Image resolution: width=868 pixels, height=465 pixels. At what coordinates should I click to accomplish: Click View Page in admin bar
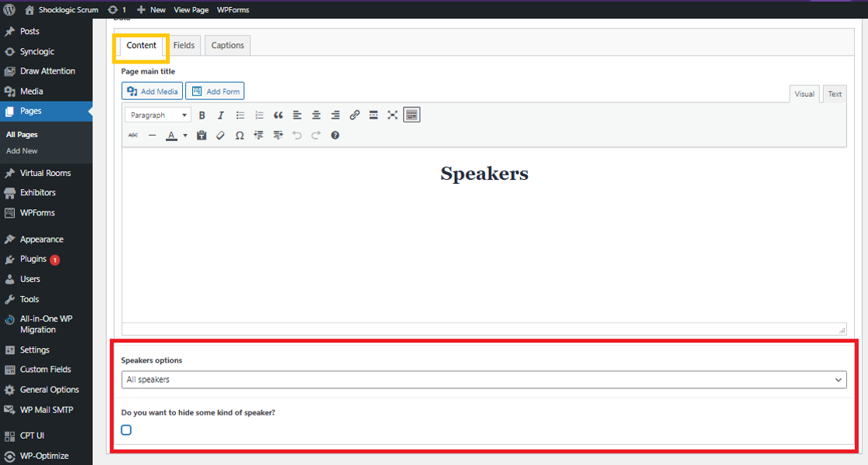pyautogui.click(x=191, y=9)
